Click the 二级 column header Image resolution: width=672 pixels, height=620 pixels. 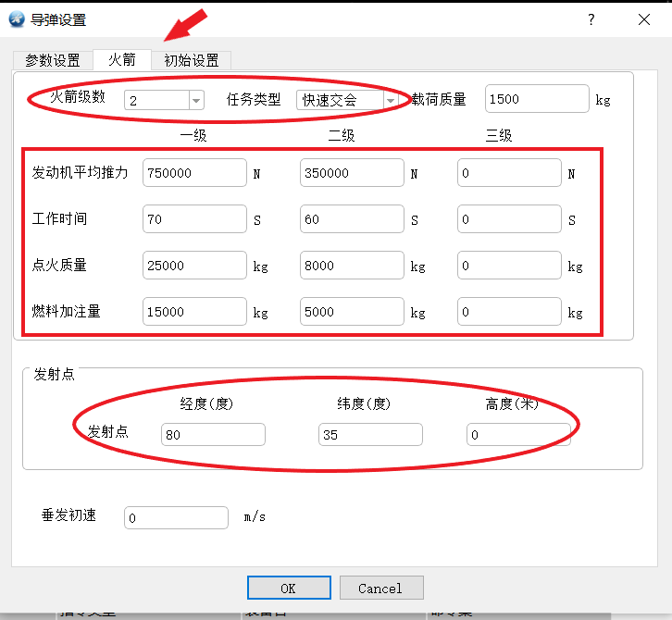[342, 135]
